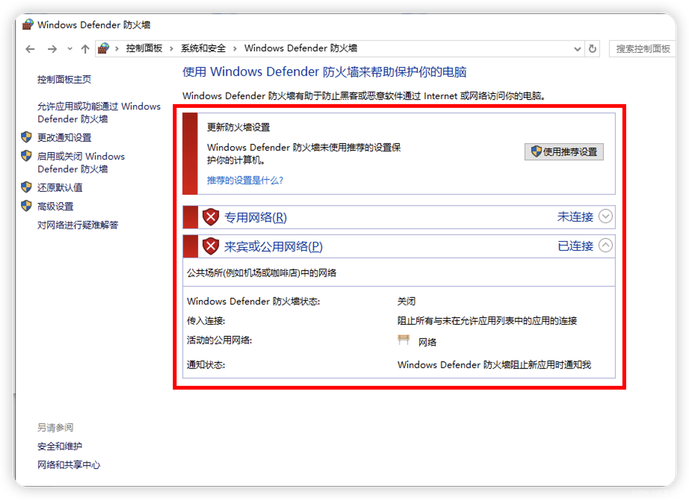Collapse the 来宾或公用网络 section chevron
This screenshot has width=689, height=500.
[605, 246]
